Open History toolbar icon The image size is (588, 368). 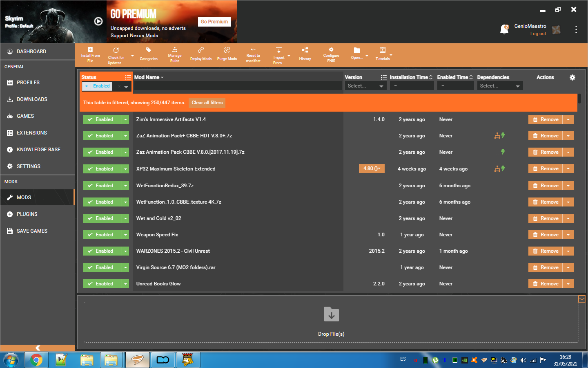pyautogui.click(x=305, y=50)
